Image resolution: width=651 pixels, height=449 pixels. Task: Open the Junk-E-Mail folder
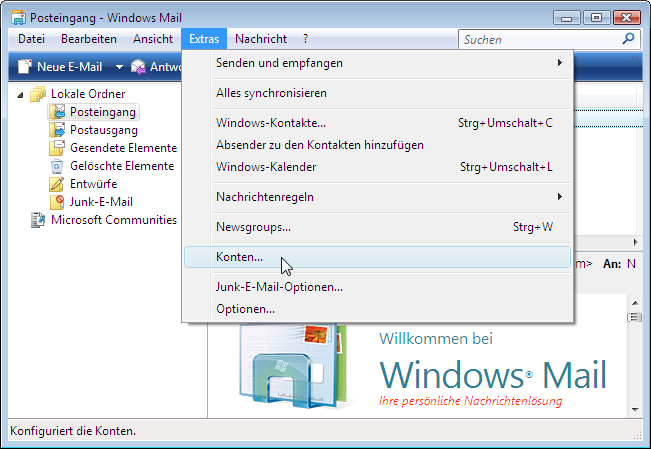click(101, 202)
